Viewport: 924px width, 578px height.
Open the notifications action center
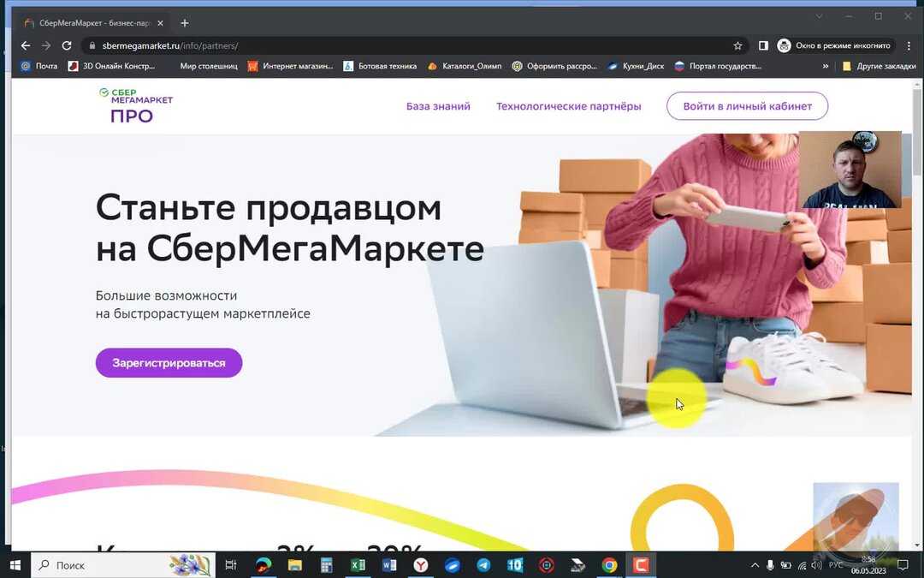tap(903, 565)
